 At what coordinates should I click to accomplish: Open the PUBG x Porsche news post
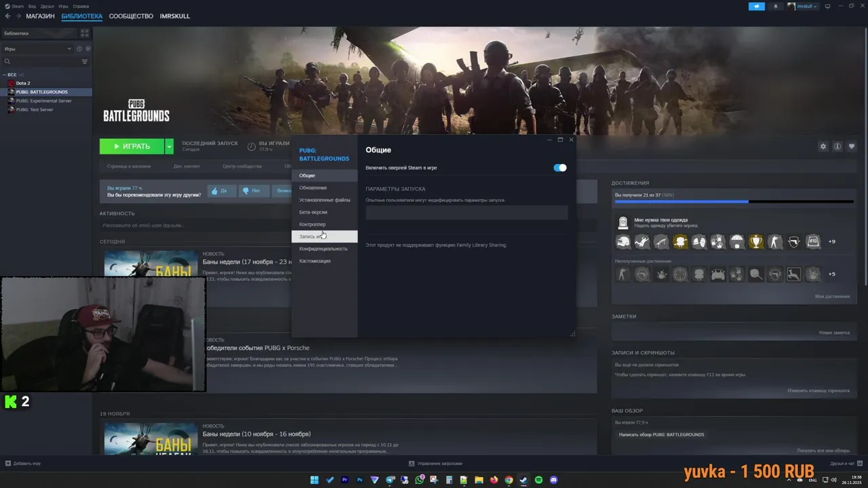click(x=257, y=348)
